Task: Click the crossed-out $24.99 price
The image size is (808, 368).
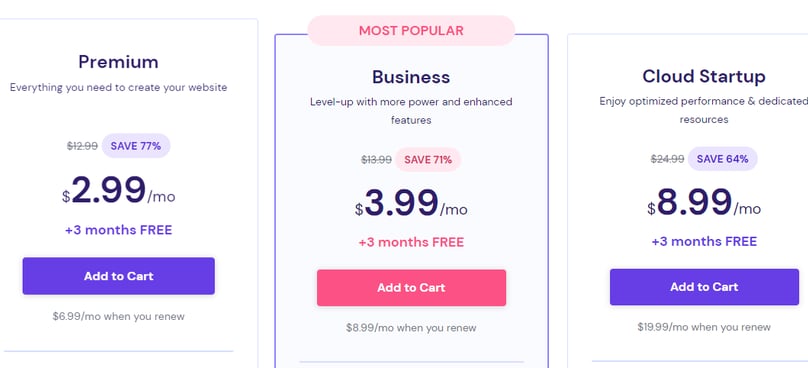Action: [x=668, y=159]
